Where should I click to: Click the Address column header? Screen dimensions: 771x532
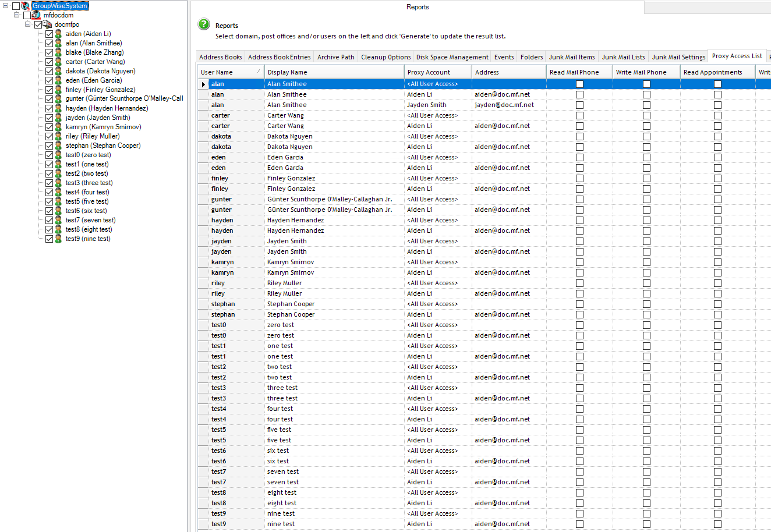(509, 72)
